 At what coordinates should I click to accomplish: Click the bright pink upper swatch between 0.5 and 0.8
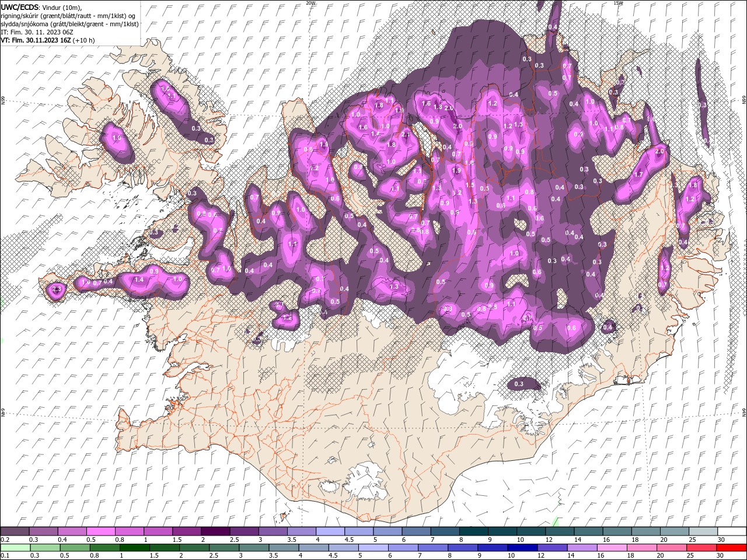101,531
